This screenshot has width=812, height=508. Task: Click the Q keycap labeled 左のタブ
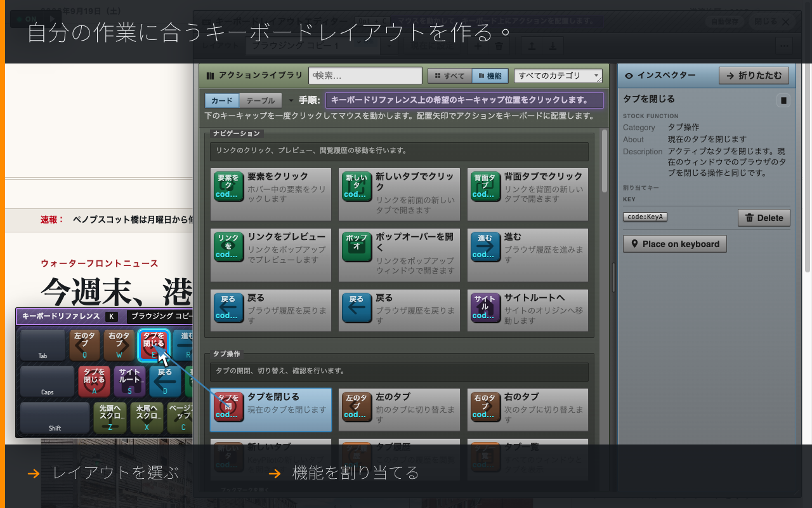pyautogui.click(x=84, y=345)
